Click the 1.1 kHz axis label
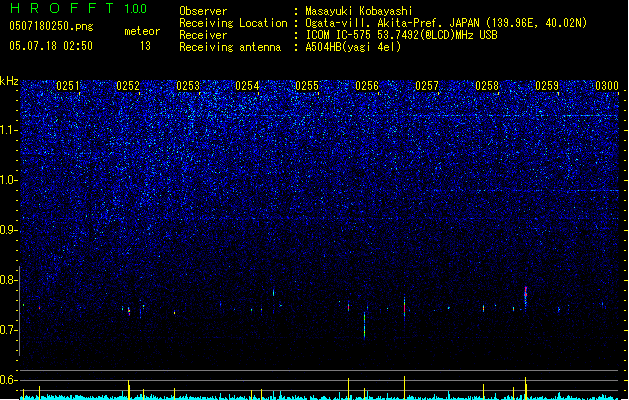Image resolution: width=629 pixels, height=400 pixels. [x=8, y=130]
